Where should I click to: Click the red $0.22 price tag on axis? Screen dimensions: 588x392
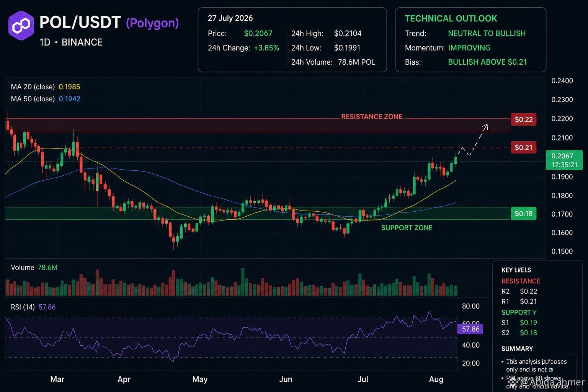click(x=524, y=119)
